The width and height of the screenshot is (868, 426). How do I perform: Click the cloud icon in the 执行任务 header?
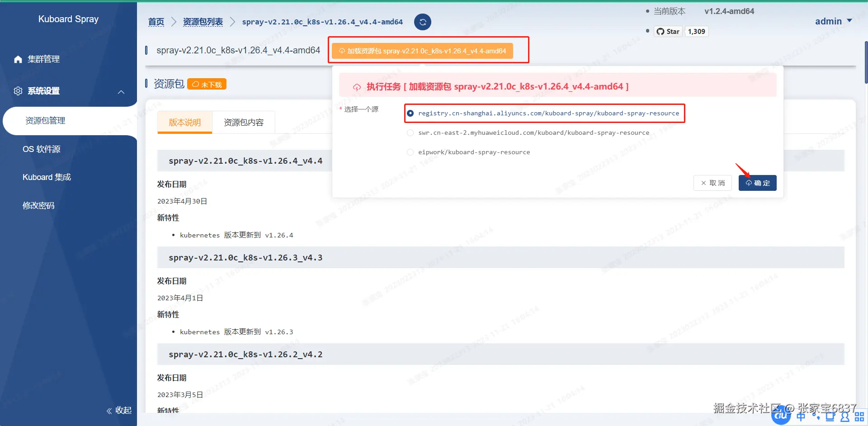(x=357, y=87)
